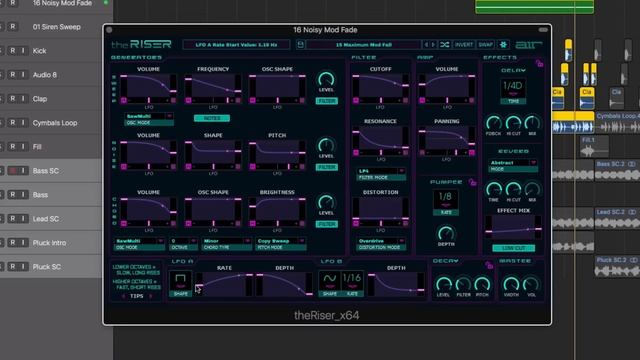Click the AIR logo in the plugin header
The image size is (640, 360).
(528, 44)
